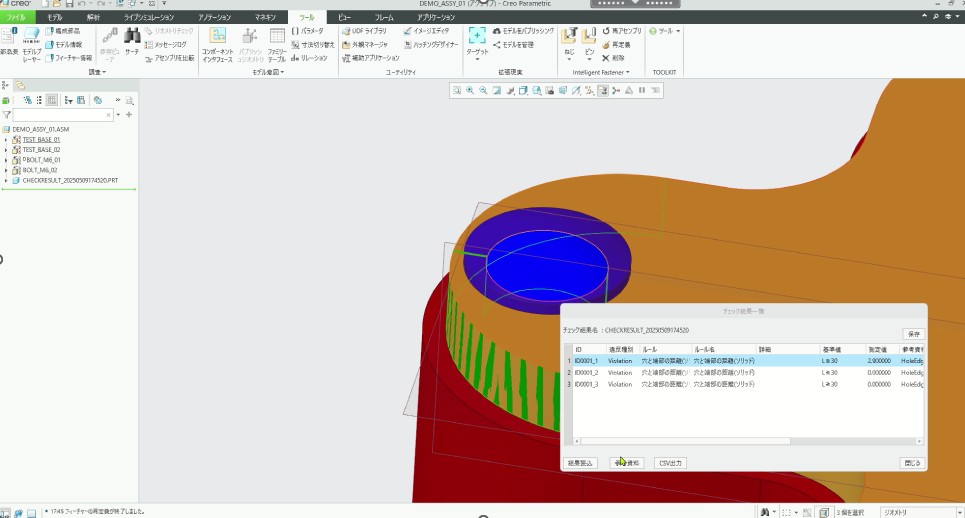Close the results dialog with 閉じる
This screenshot has height=518, width=965.
coord(911,463)
